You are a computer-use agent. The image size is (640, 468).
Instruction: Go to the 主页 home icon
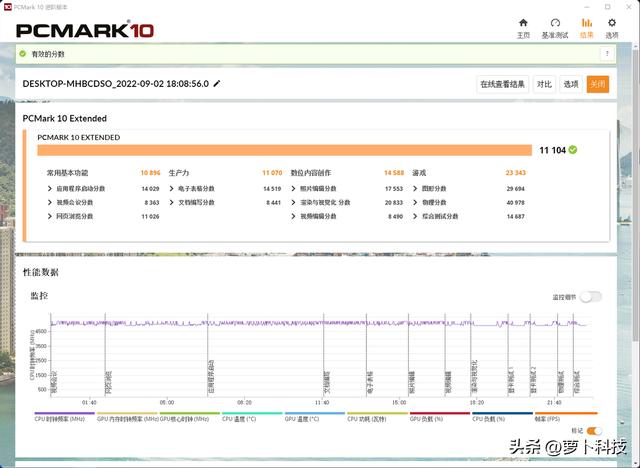[523, 29]
